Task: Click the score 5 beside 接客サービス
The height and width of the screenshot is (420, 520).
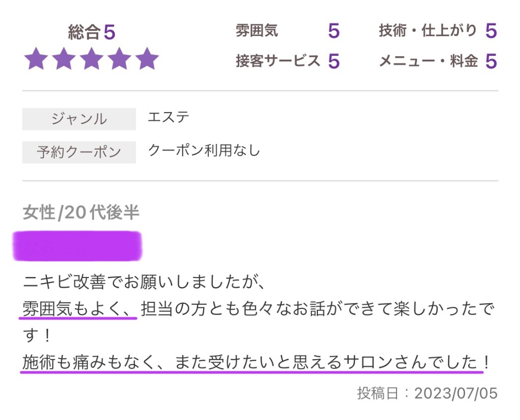Action: tap(334, 61)
